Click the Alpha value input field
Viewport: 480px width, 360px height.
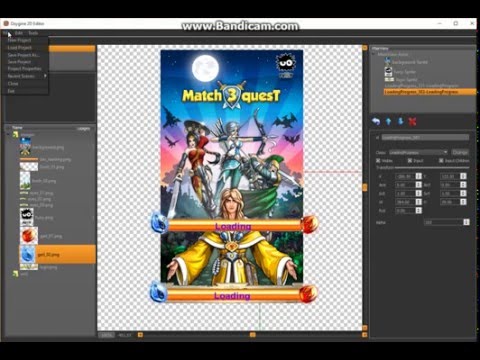point(443,222)
